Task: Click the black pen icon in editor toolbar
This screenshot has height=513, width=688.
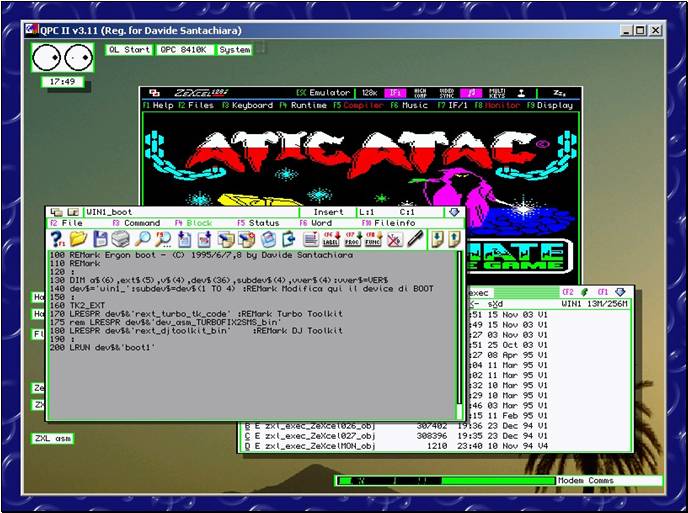Action: tap(415, 239)
